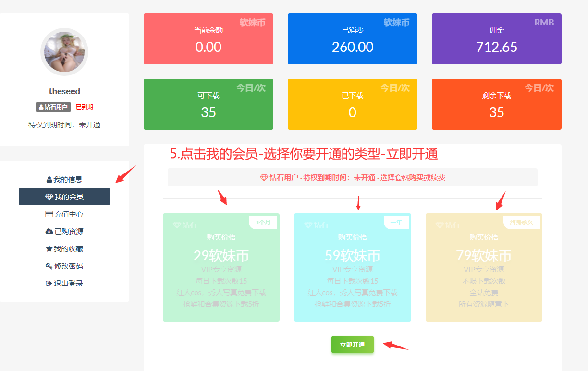Click the red 当前余额 balance card
Screen dimensions: 588x371
[208, 39]
